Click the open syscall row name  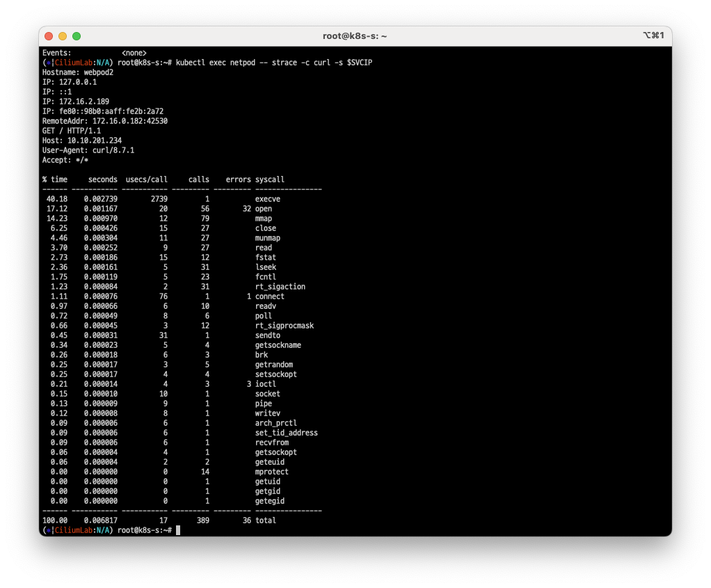pyautogui.click(x=264, y=209)
